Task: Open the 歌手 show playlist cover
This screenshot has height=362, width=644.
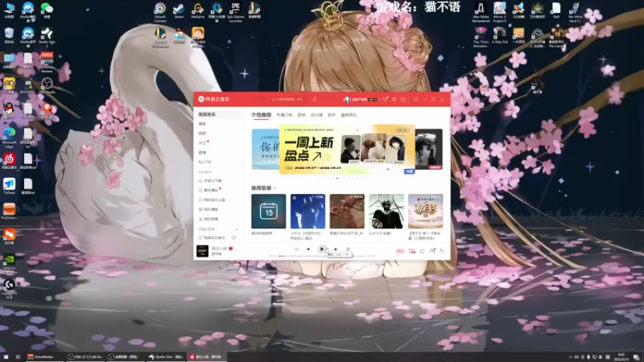Action: click(x=426, y=212)
